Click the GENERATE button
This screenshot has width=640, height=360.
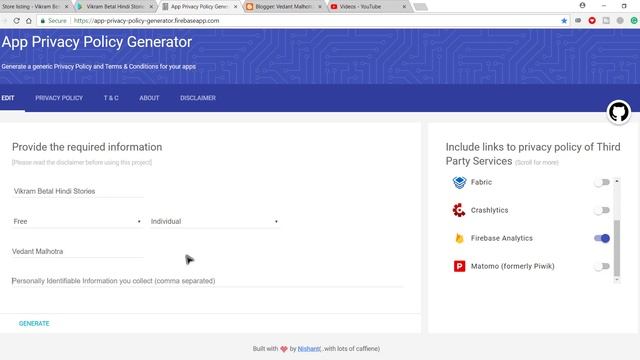34,323
